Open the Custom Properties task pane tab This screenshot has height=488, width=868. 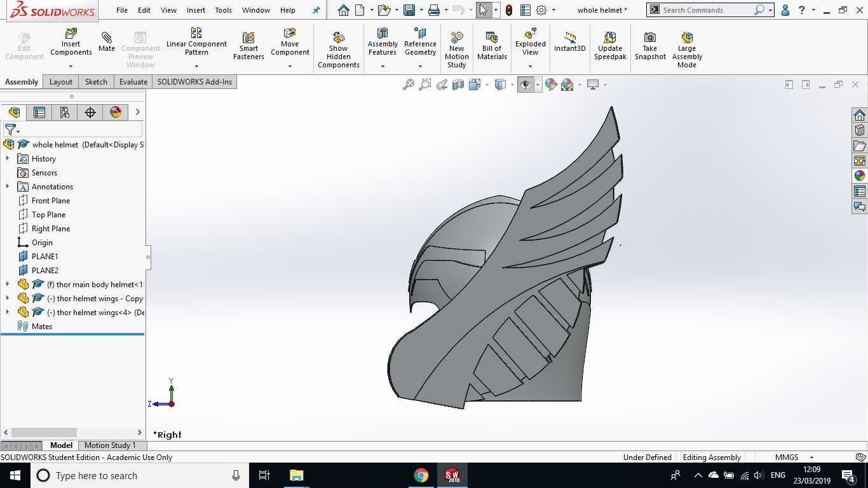point(860,191)
